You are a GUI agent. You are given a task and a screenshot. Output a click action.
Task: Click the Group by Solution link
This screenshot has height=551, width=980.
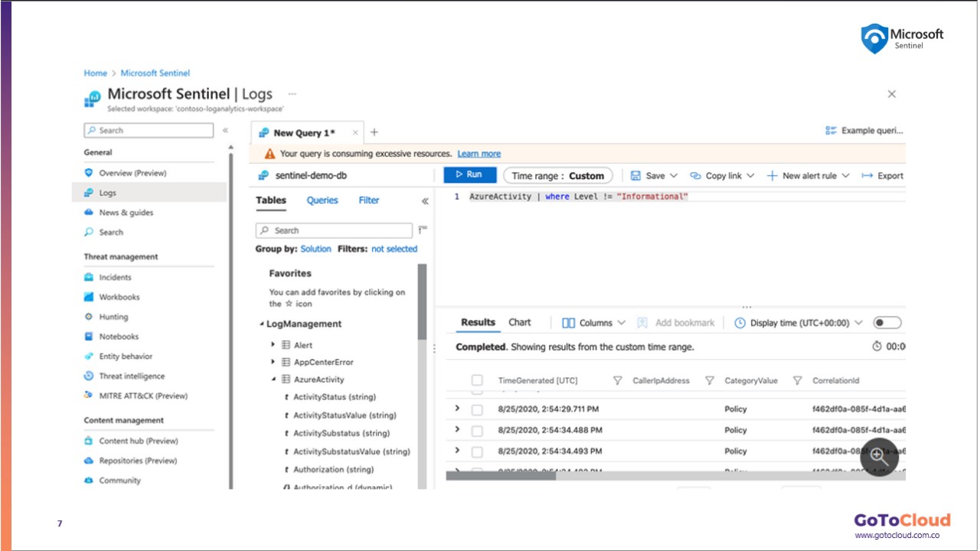[315, 249]
